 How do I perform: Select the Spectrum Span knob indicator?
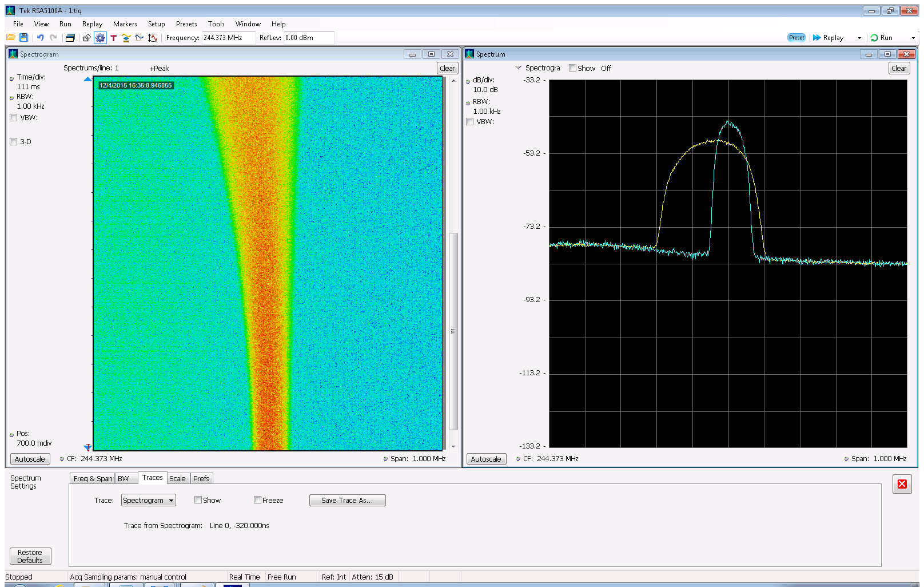(x=846, y=459)
